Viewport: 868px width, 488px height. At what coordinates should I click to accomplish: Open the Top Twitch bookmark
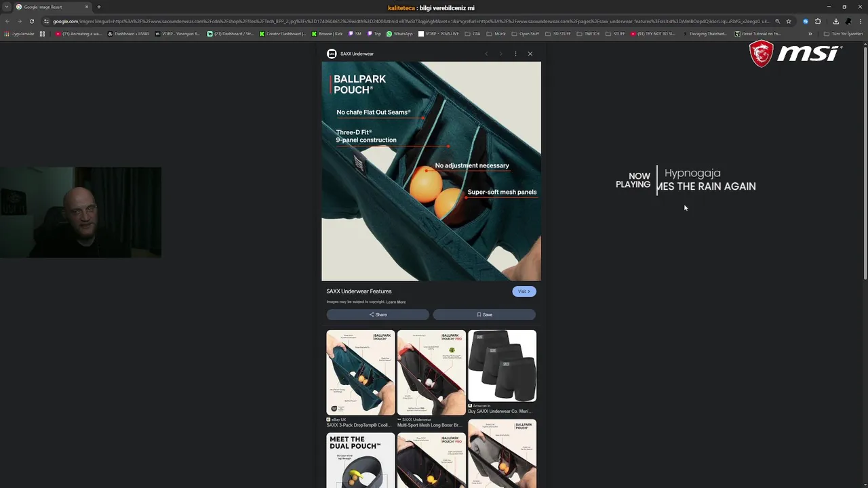(375, 34)
